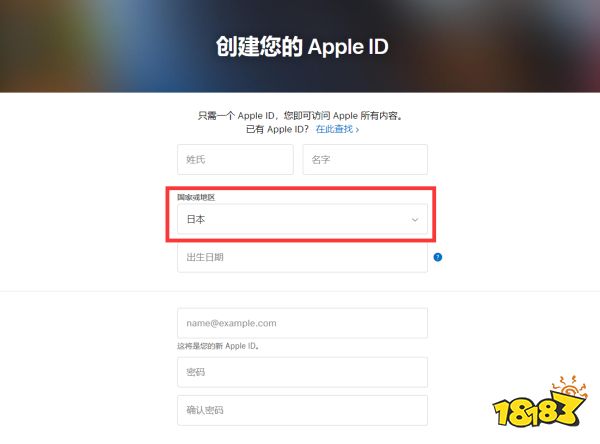Click into the 密码 password field
Screen dimensions: 600x444
302,372
